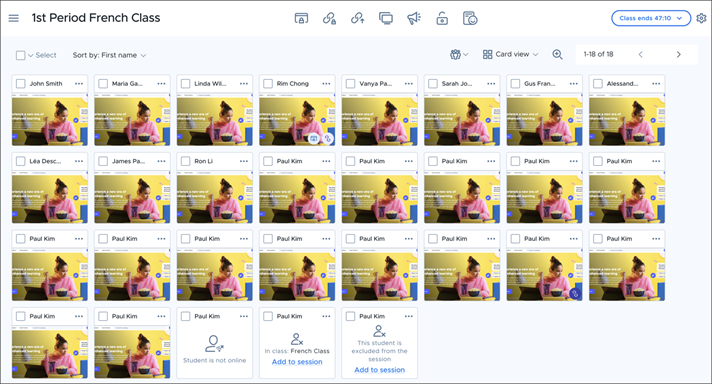Click the John Smith name label

tap(46, 84)
